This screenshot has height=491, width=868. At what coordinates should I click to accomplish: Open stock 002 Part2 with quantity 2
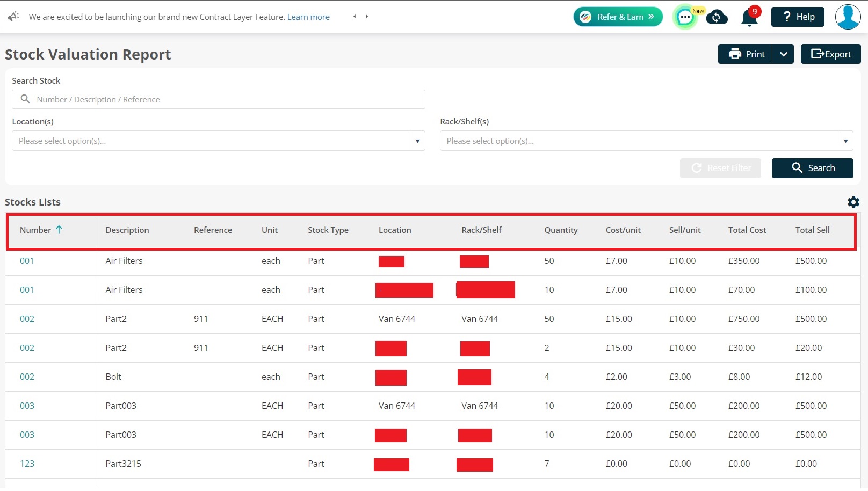27,348
